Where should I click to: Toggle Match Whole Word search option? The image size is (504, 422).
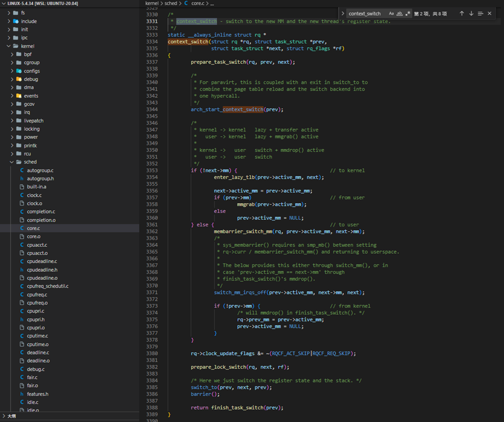pyautogui.click(x=399, y=13)
